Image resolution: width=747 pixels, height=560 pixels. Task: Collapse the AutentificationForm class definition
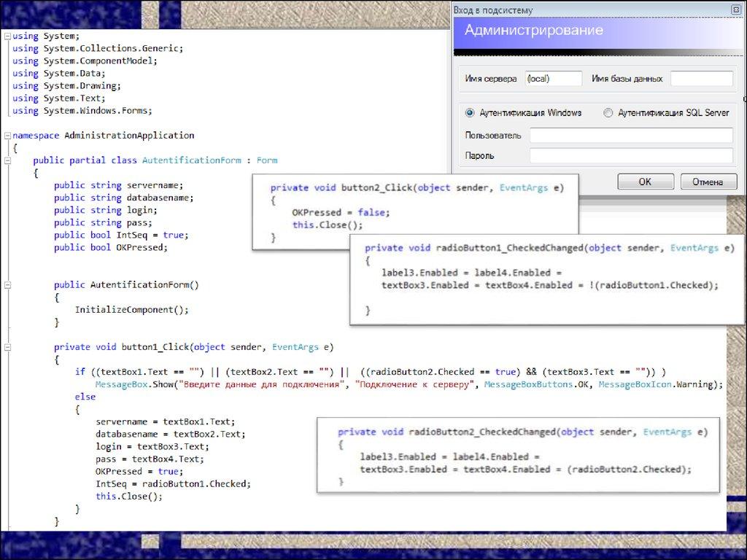click(x=6, y=160)
